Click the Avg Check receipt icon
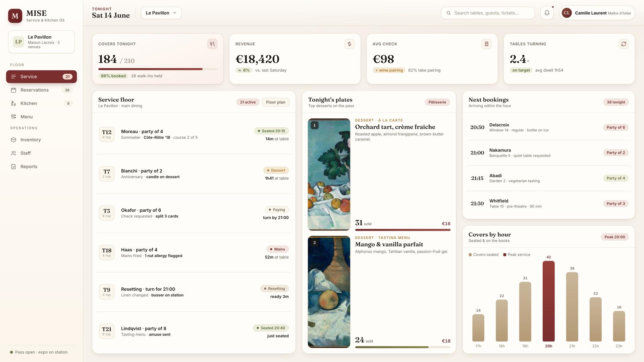This screenshot has width=644, height=362. coord(487,44)
